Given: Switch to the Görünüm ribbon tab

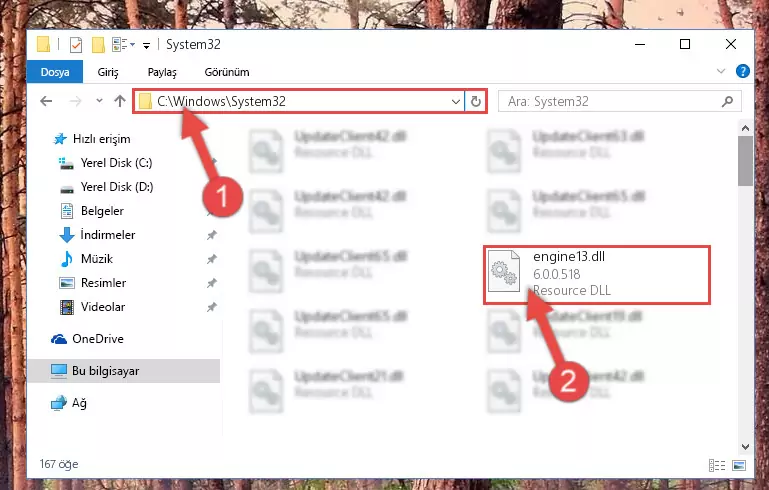Looking at the screenshot, I should tap(227, 72).
